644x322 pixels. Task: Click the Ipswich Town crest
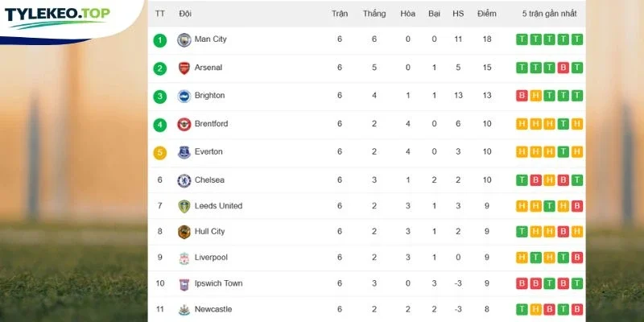(184, 284)
